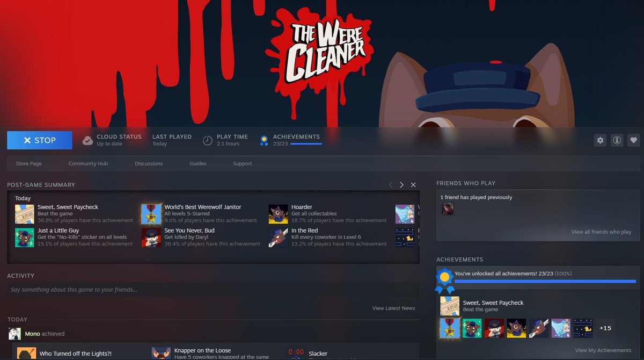Select the Just a Little Guy achievement icon
This screenshot has width=644, height=360.
click(x=25, y=237)
